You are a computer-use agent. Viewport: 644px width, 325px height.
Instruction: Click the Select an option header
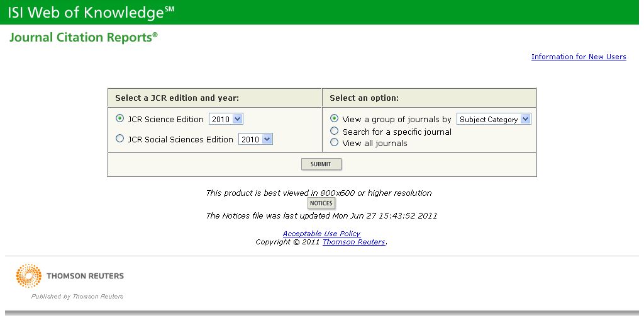tap(364, 98)
